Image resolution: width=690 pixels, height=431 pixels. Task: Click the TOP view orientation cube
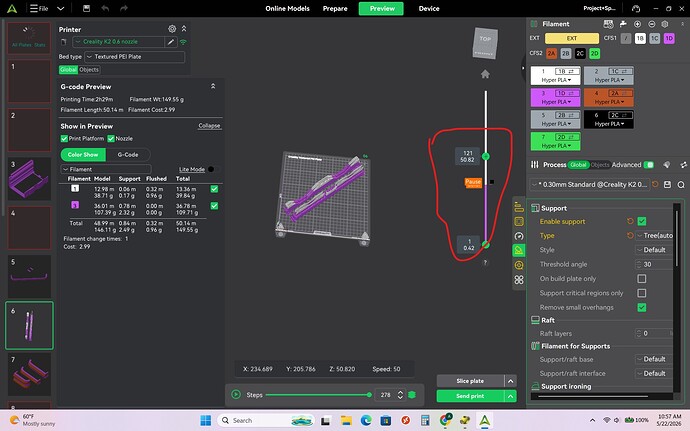485,43
